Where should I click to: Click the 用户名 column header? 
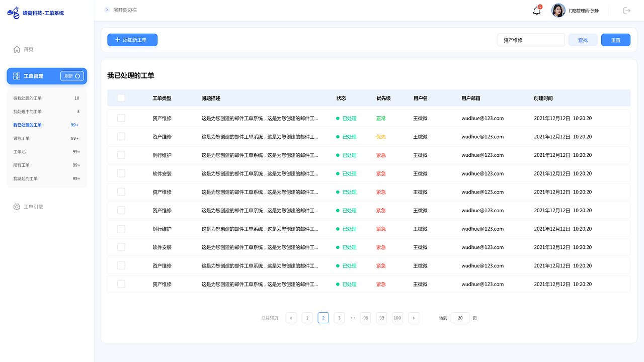(x=420, y=98)
